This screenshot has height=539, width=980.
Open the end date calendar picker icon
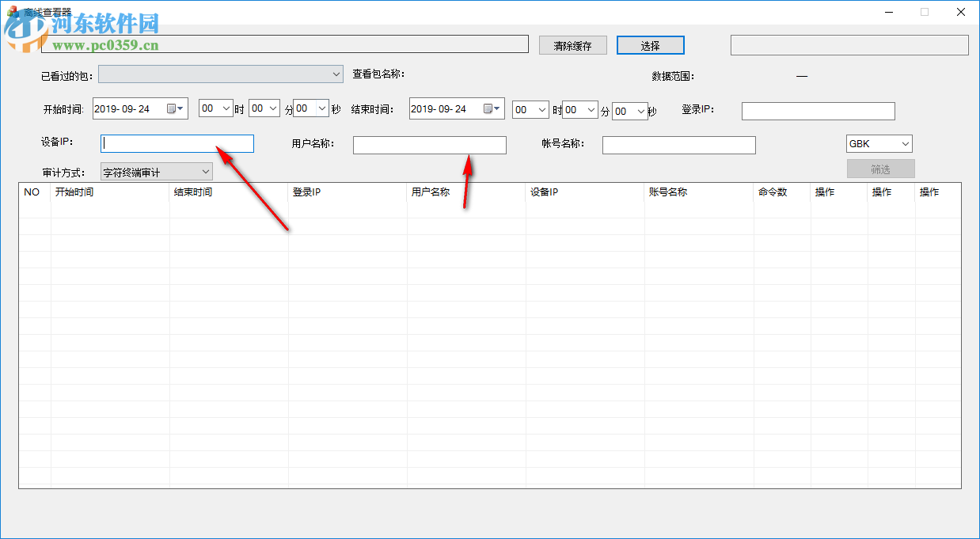pyautogui.click(x=492, y=109)
